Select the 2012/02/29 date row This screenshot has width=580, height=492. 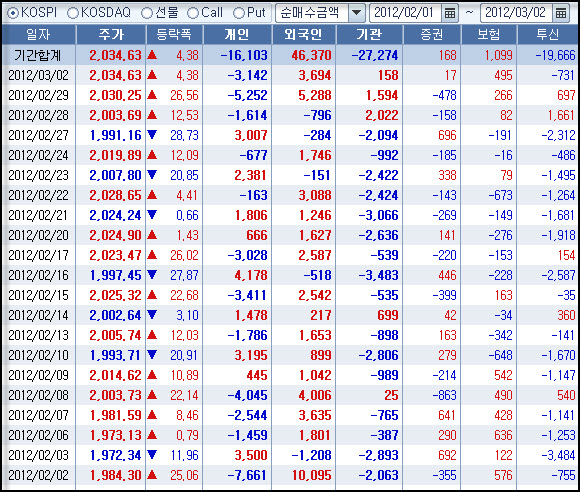[x=290, y=95]
